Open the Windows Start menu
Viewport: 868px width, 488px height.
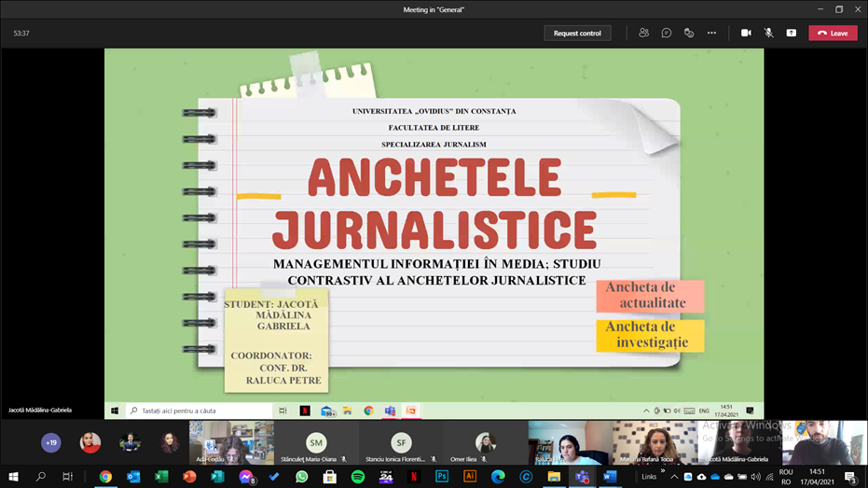coord(14,477)
